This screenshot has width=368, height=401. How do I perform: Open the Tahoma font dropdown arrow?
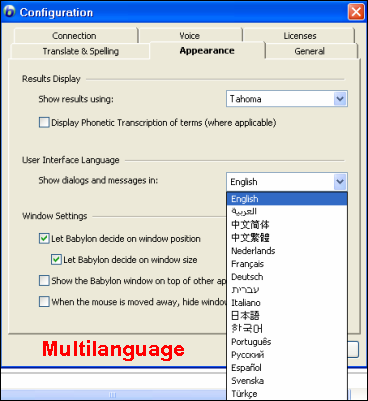click(x=340, y=99)
